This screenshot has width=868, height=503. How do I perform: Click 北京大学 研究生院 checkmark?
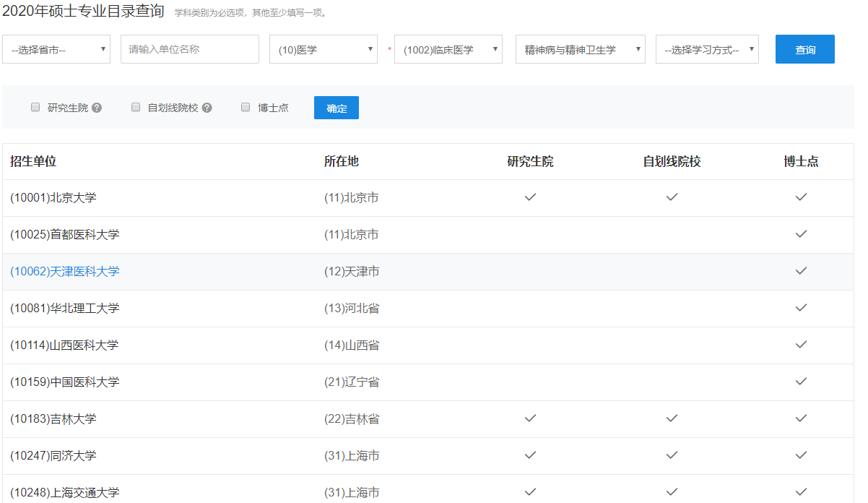tap(530, 197)
